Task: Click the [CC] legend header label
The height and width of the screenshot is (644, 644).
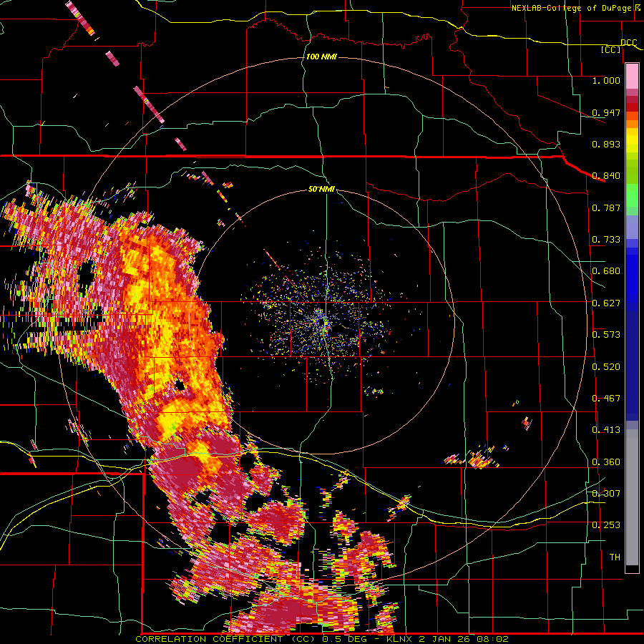Action: tap(611, 49)
